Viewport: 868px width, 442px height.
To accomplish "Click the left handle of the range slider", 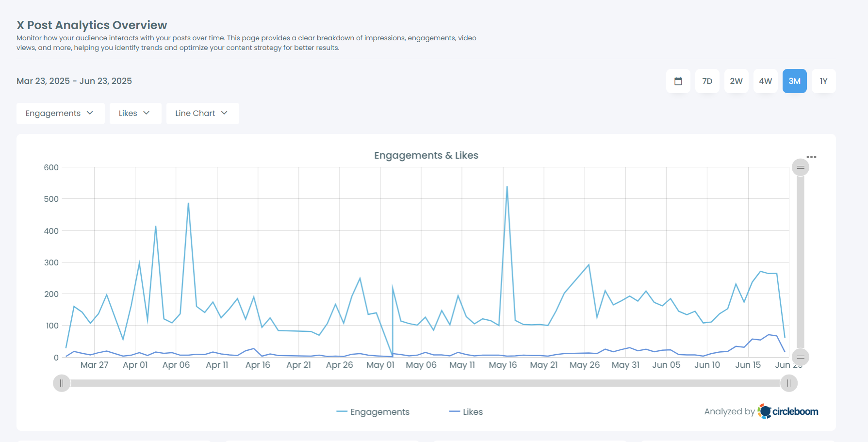I will coord(61,383).
